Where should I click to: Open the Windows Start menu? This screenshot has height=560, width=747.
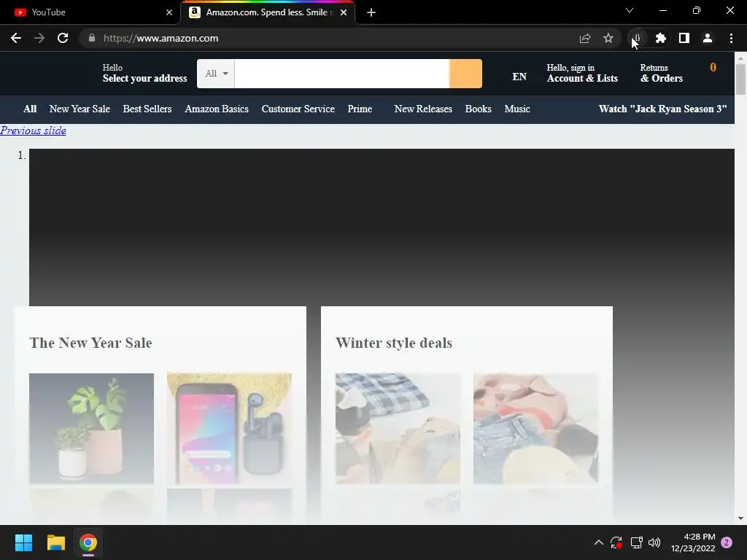(23, 542)
